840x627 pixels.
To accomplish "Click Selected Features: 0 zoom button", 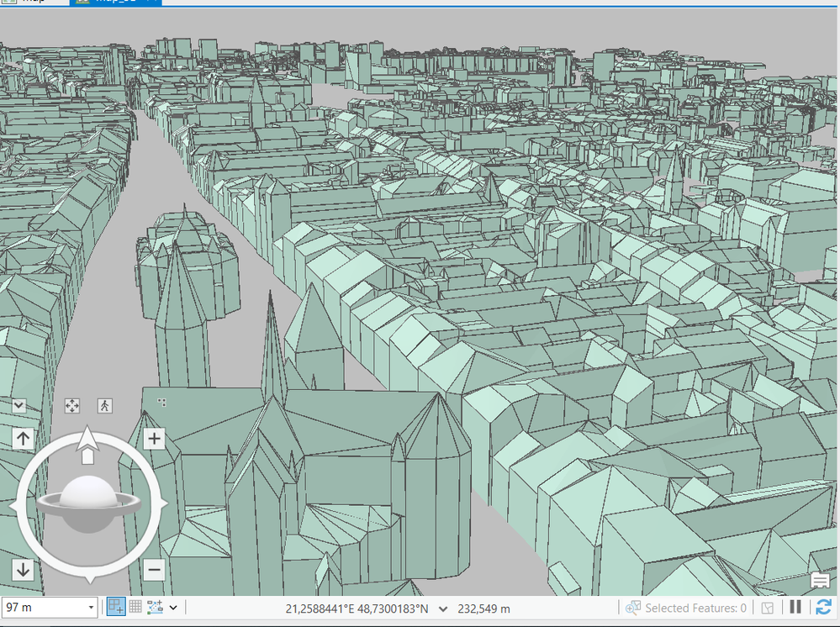I will pyautogui.click(x=633, y=608).
